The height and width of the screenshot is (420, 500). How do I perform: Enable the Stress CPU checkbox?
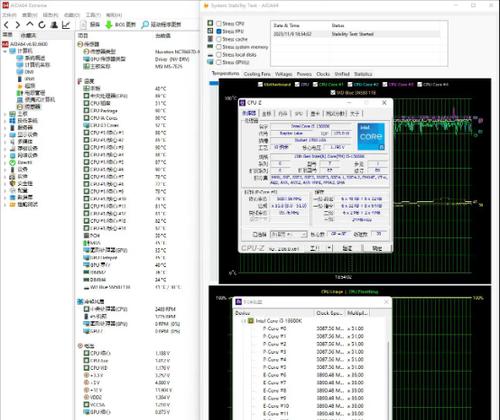219,24
